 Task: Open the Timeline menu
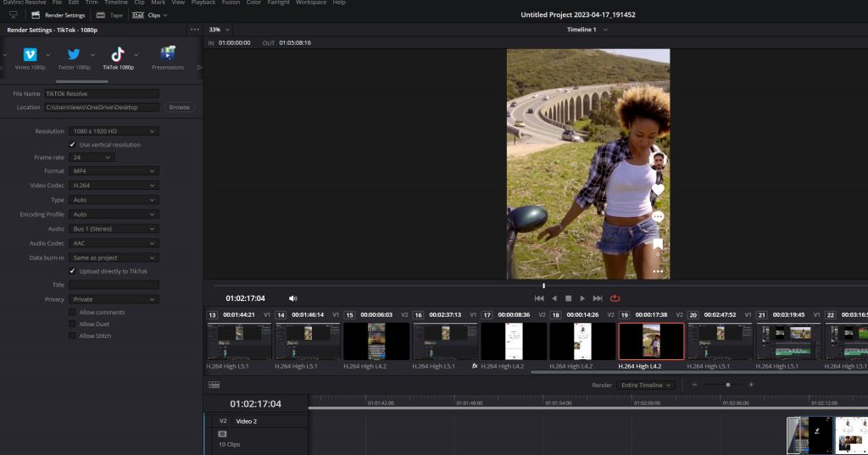tap(115, 3)
